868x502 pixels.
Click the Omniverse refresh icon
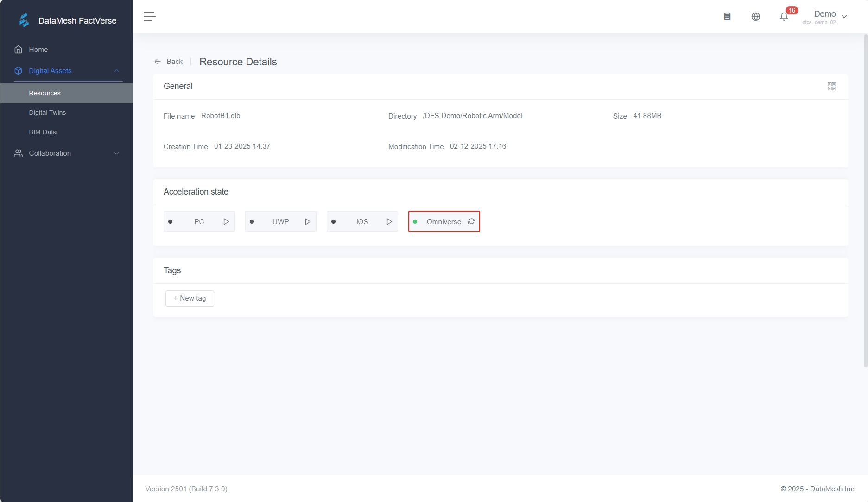471,221
